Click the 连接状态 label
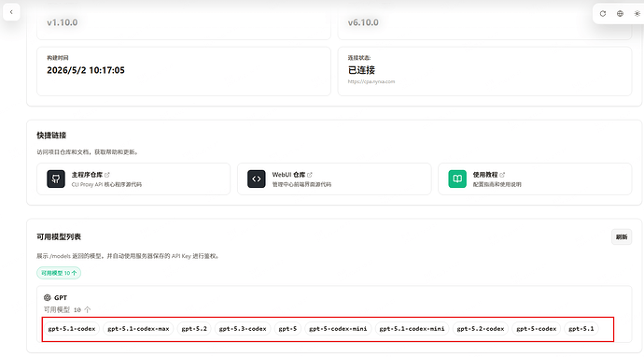Image resolution: width=644 pixels, height=357 pixels. pos(359,58)
